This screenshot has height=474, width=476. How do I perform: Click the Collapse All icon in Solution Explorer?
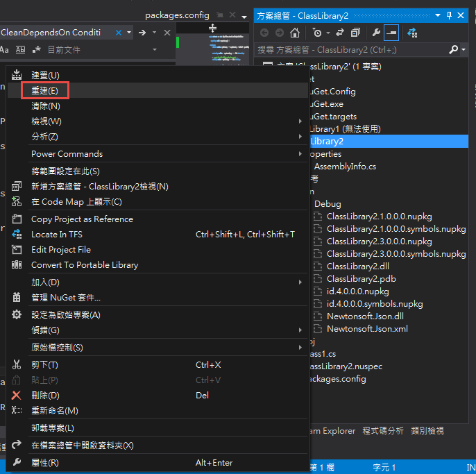click(x=355, y=33)
